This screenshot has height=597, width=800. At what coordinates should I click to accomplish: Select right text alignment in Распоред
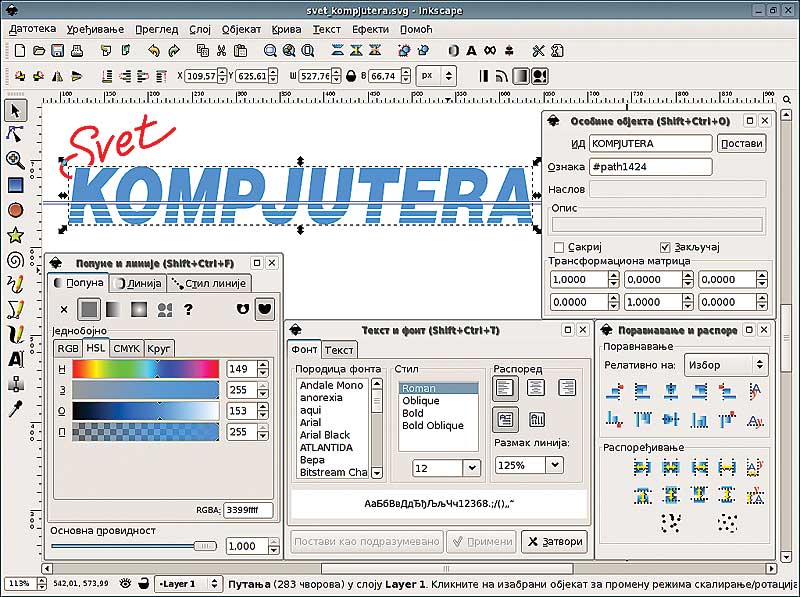pos(567,388)
